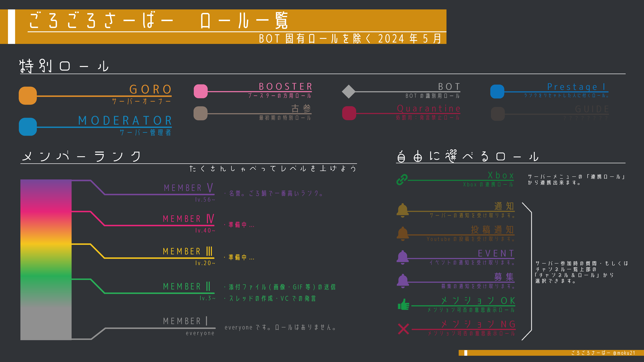Click the GUIDE dark grey color swatch
The width and height of the screenshot is (644, 362).
pyautogui.click(x=498, y=114)
